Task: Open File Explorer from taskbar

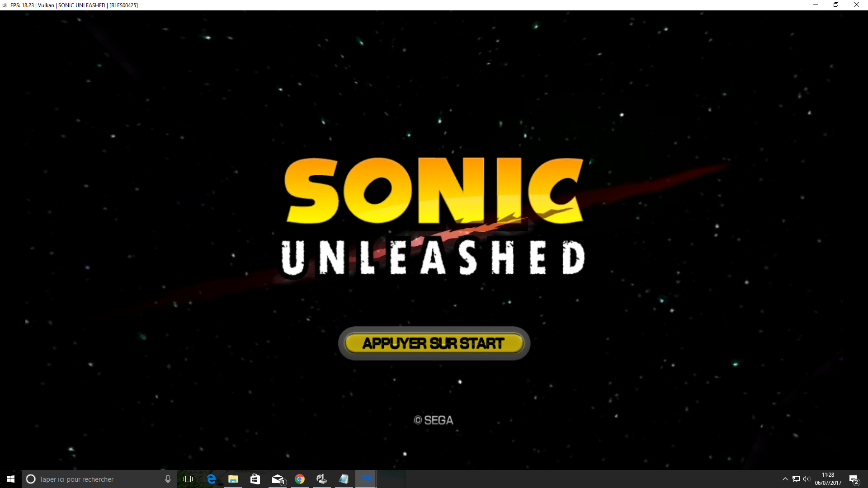Action: point(233,479)
